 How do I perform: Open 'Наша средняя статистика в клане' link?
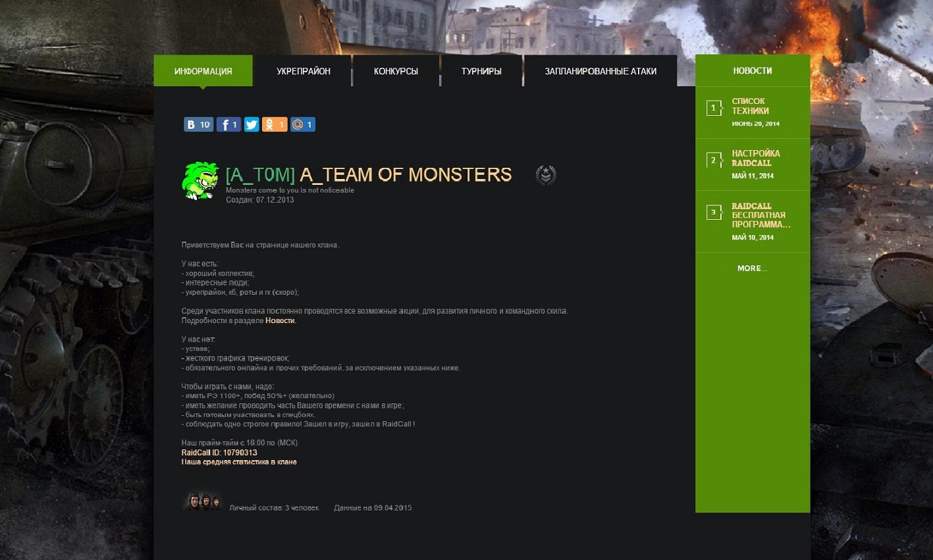pyautogui.click(x=239, y=462)
